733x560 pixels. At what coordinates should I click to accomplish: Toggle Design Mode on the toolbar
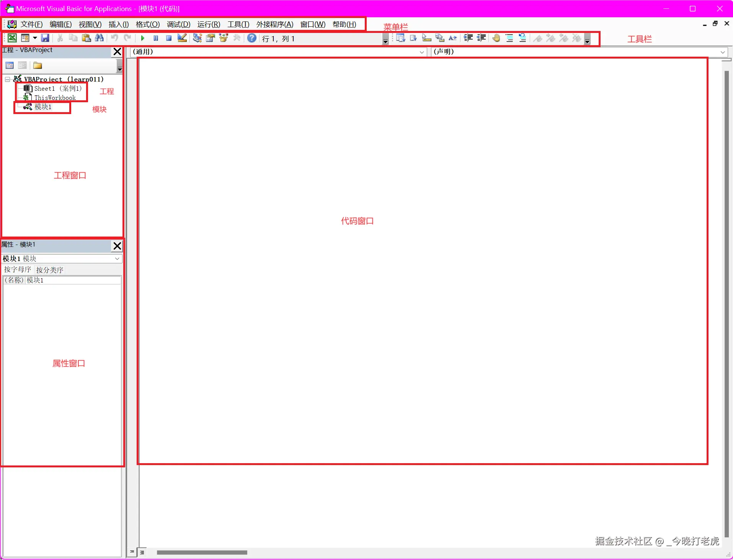coord(182,38)
